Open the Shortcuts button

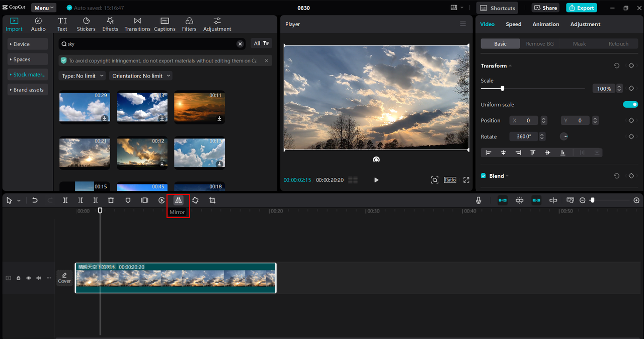[x=498, y=8]
